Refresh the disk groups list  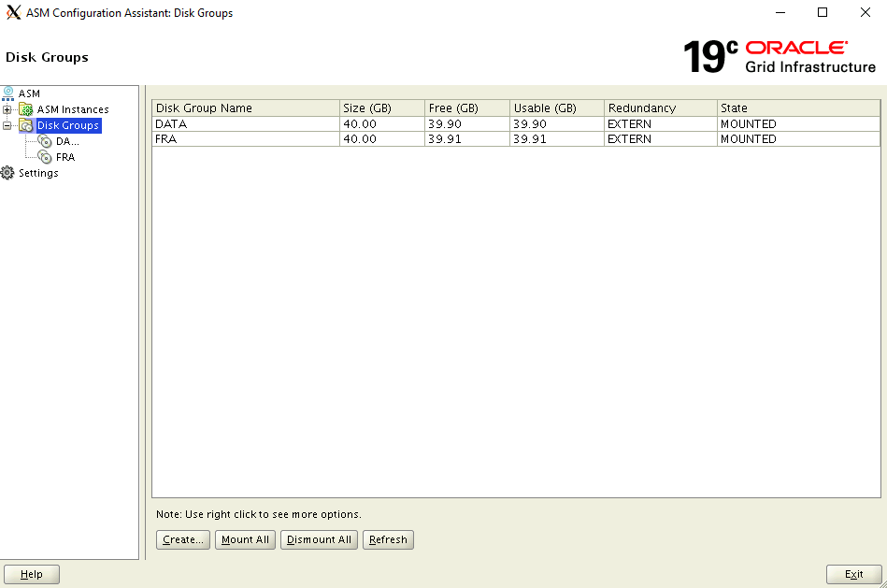tap(388, 539)
